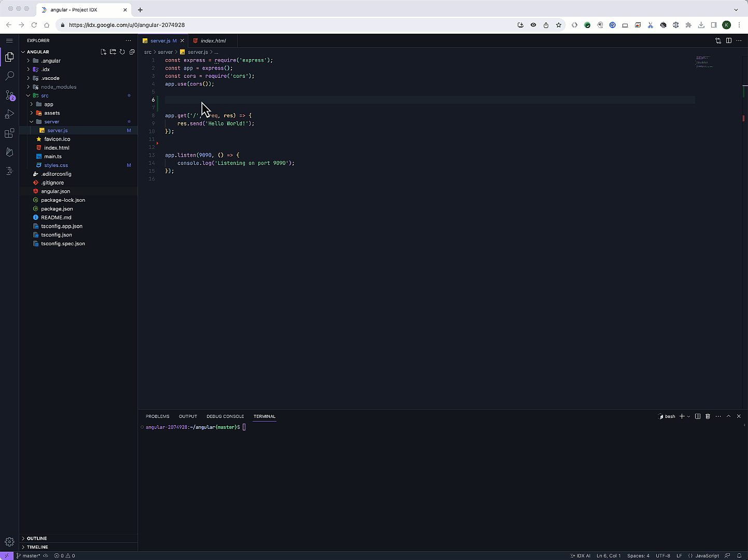Image resolution: width=748 pixels, height=560 pixels.
Task: Open Source Control view with badge
Action: click(9, 95)
